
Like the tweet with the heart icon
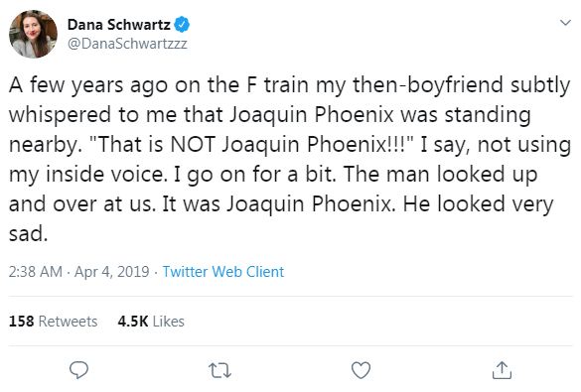click(361, 370)
